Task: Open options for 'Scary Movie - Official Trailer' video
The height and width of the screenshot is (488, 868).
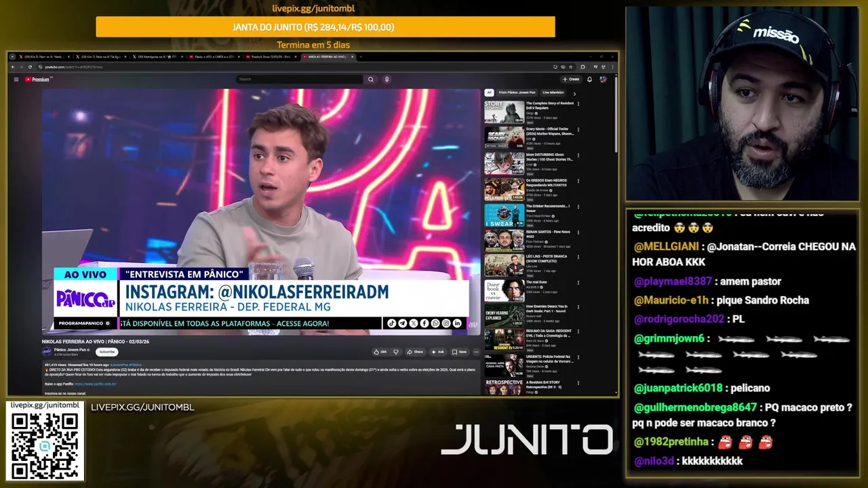Action: [578, 129]
